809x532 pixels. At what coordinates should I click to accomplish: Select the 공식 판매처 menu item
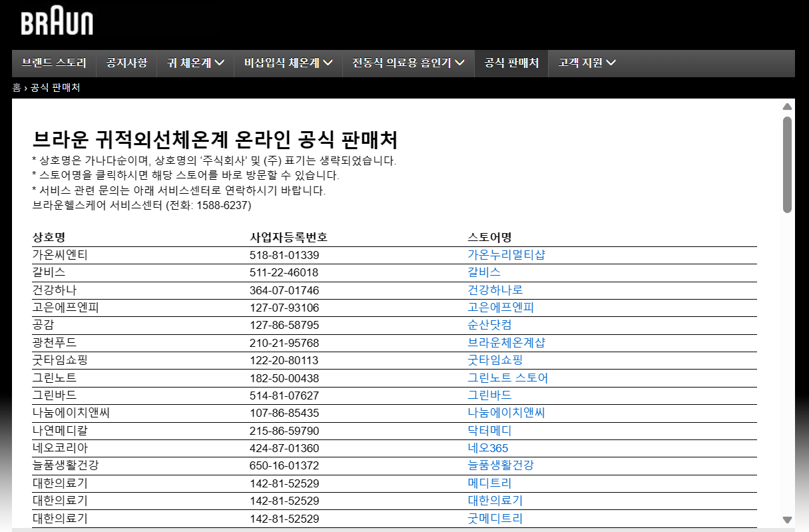tap(511, 63)
